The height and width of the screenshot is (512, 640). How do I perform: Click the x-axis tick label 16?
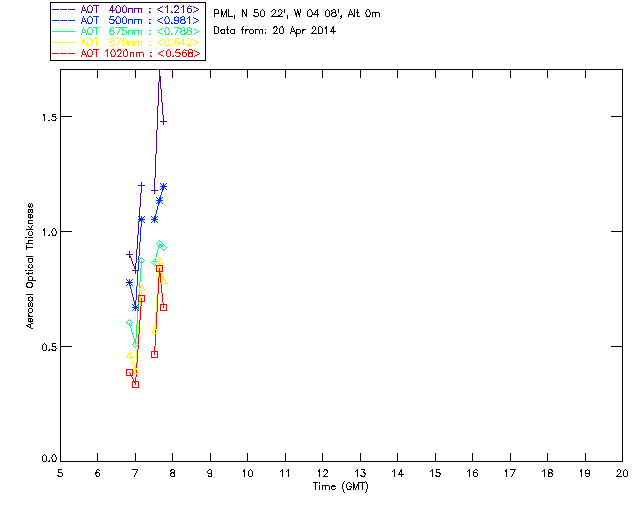click(472, 473)
